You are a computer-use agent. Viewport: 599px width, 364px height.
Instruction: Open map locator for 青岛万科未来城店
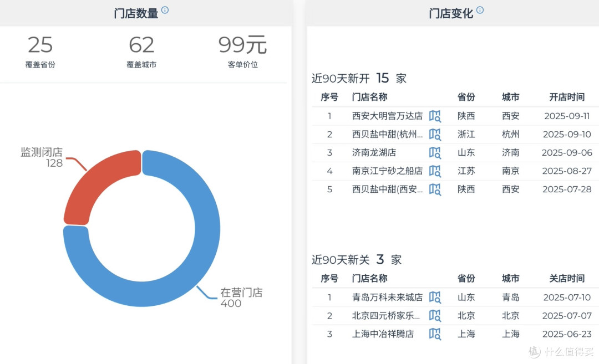coord(435,297)
